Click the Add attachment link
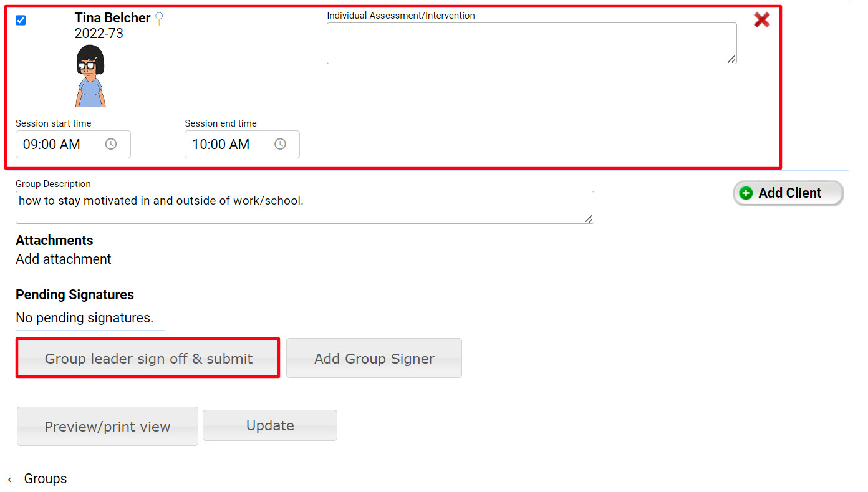This screenshot has height=492, width=868. point(64,259)
